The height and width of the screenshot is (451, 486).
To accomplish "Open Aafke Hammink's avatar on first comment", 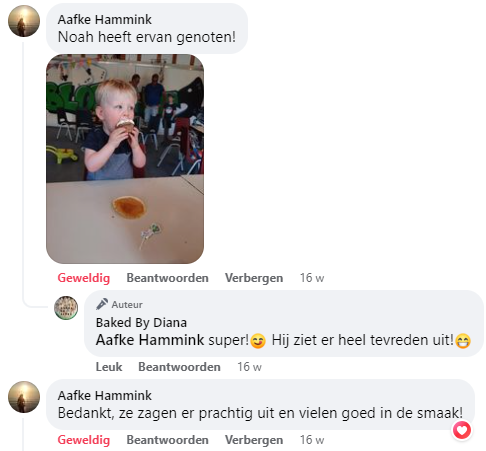I will tap(24, 21).
